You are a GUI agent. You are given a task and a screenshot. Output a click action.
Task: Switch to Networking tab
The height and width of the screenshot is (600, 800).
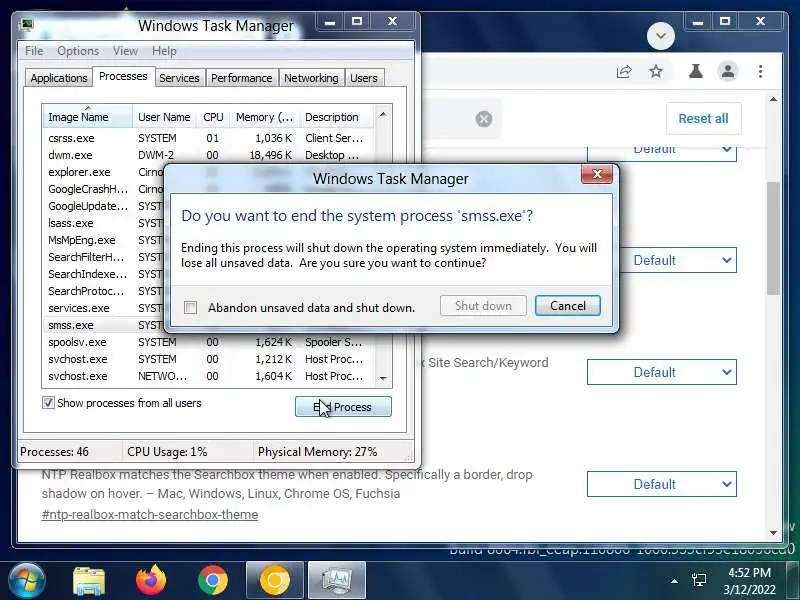311,78
